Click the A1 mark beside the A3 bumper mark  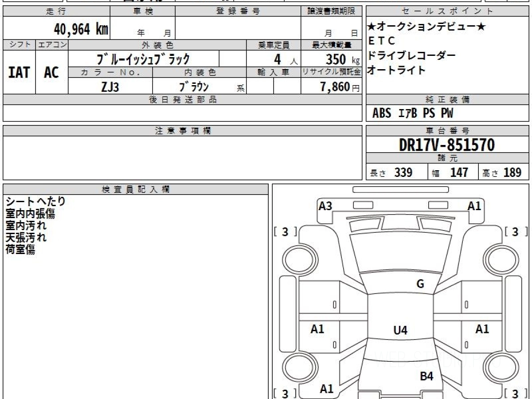point(474,206)
